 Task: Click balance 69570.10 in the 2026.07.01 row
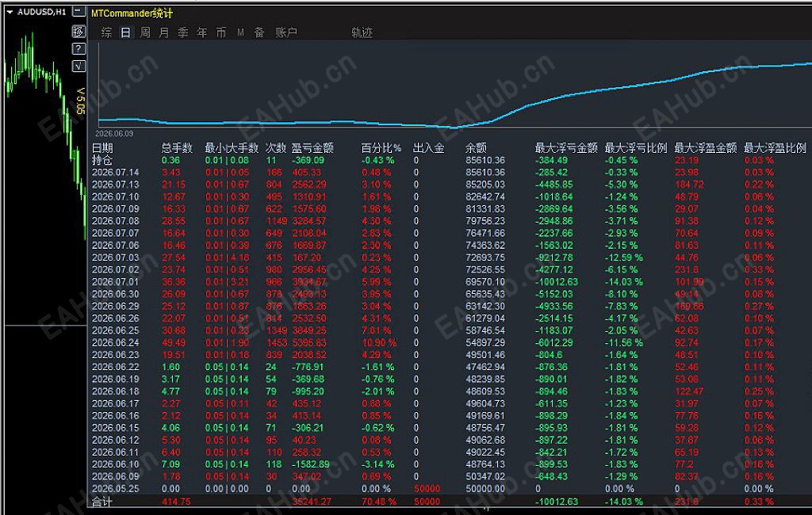point(485,282)
